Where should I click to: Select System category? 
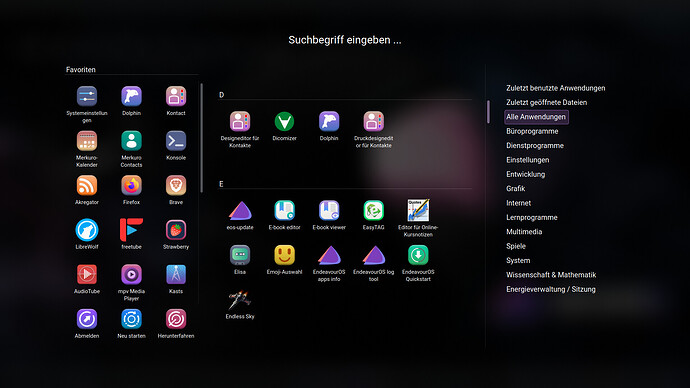pyautogui.click(x=518, y=260)
